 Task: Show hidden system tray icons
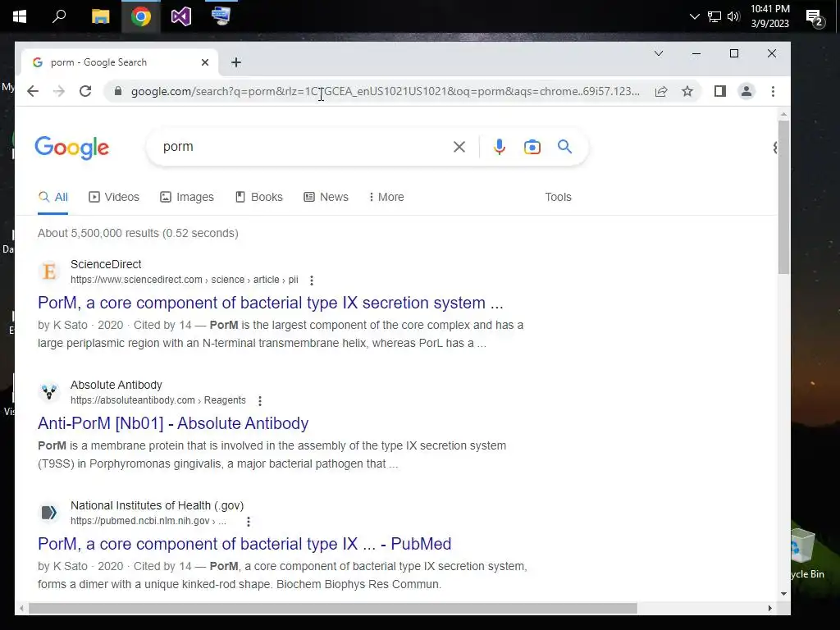pyautogui.click(x=694, y=16)
